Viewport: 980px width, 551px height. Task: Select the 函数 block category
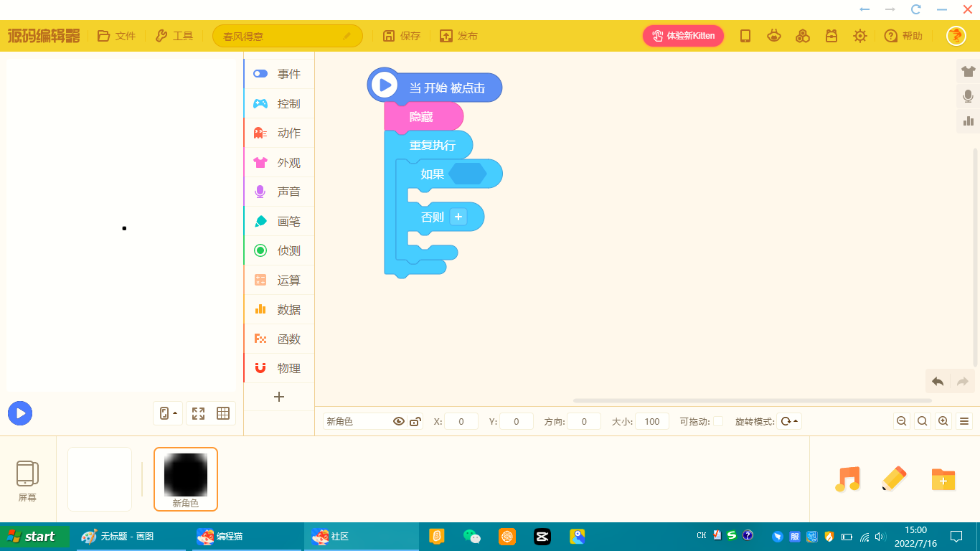(279, 339)
